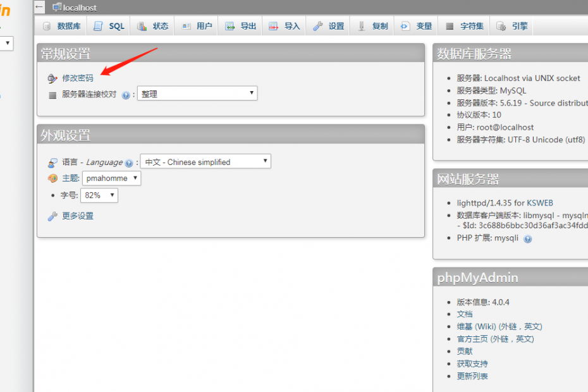Expand the pmahomme theme dropdown
Screen dimensions: 588x392
[x=111, y=178]
